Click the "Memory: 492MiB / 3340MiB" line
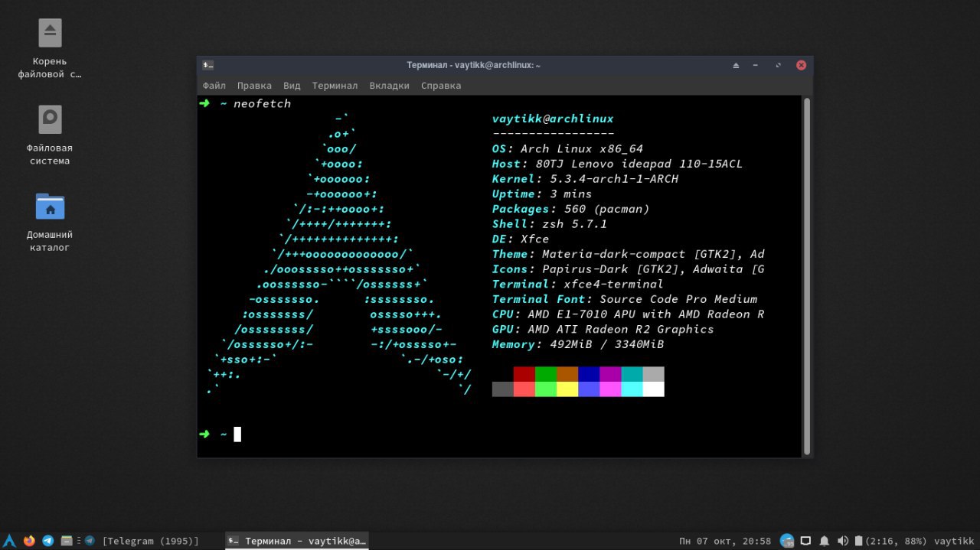This screenshot has height=550, width=980. [x=577, y=344]
